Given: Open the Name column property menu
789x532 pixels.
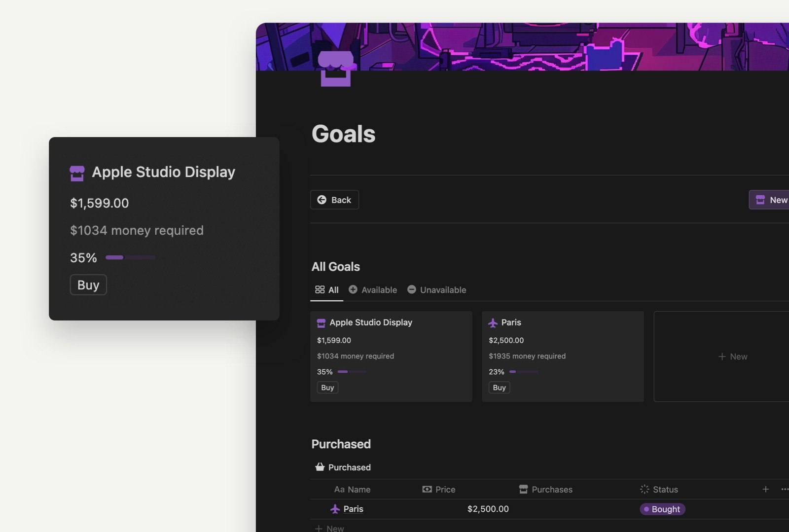Looking at the screenshot, I should 352,489.
